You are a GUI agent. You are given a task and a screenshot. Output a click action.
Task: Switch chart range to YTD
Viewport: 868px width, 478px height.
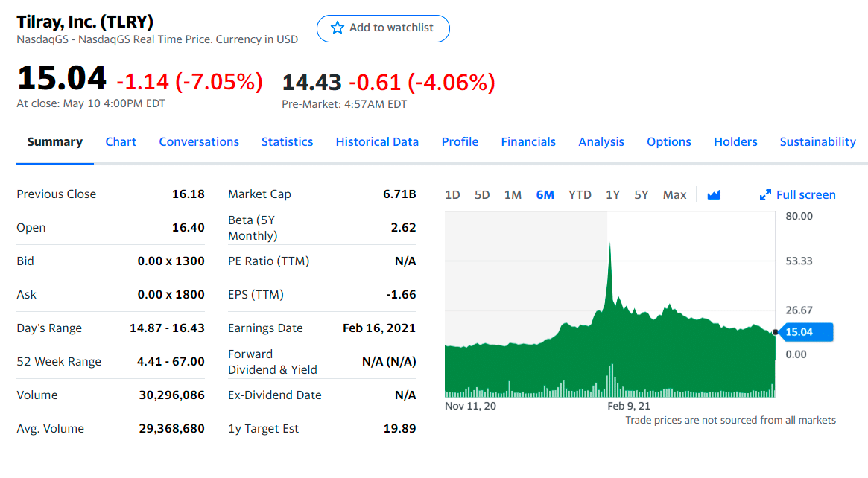click(580, 195)
